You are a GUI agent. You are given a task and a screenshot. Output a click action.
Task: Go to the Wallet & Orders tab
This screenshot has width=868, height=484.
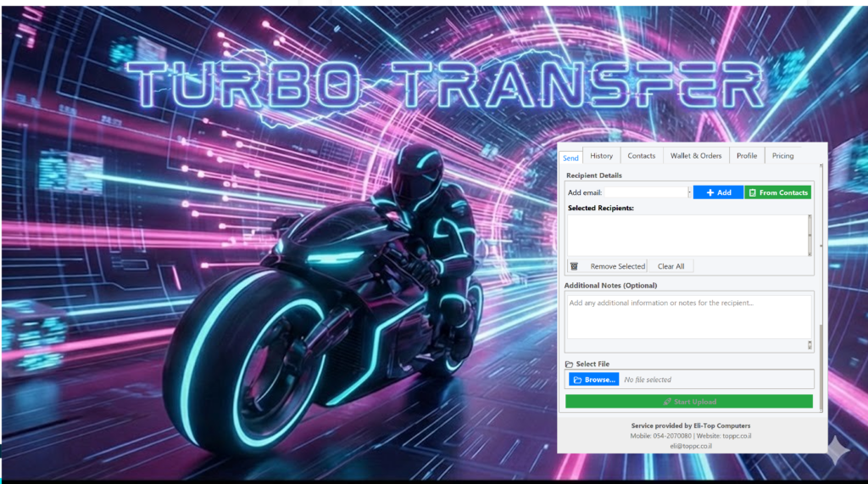tap(696, 156)
